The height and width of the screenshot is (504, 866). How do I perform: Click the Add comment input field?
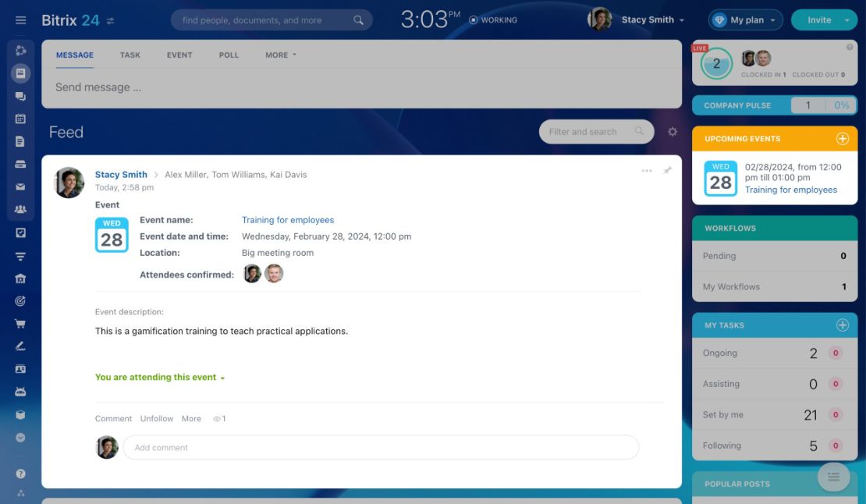pyautogui.click(x=381, y=447)
